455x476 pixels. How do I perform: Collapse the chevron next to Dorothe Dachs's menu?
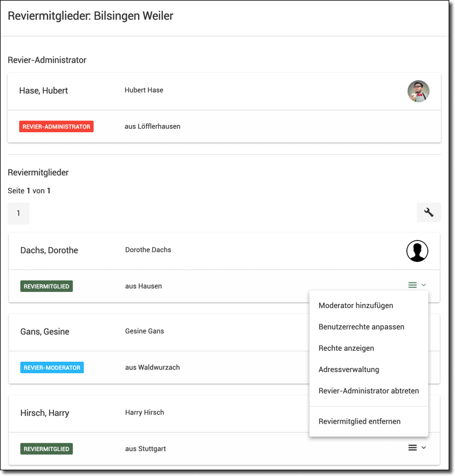pyautogui.click(x=424, y=285)
